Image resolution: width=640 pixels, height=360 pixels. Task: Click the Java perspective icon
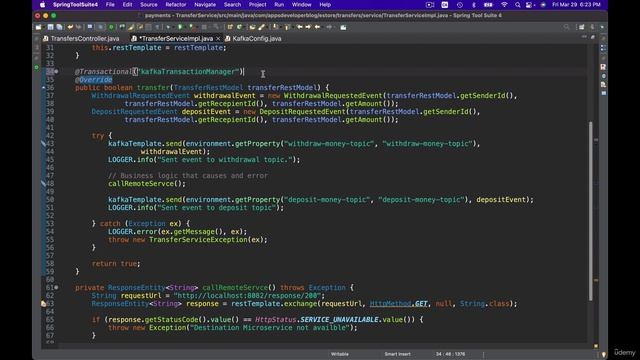tap(593, 27)
